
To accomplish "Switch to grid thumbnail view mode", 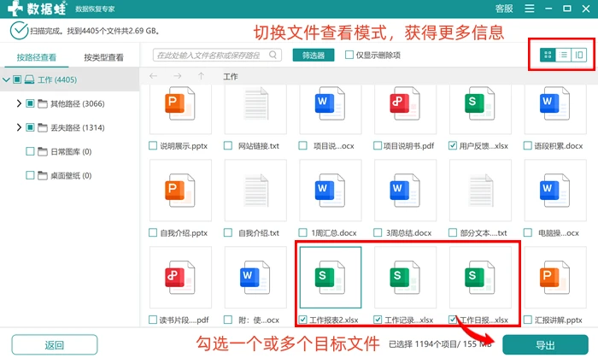I will pos(548,55).
